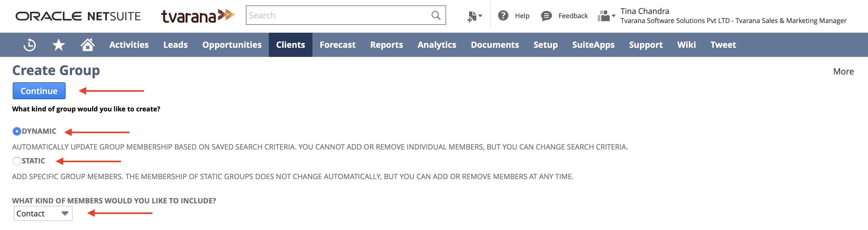The image size is (868, 230).
Task: Click the Help link
Action: click(x=522, y=16)
